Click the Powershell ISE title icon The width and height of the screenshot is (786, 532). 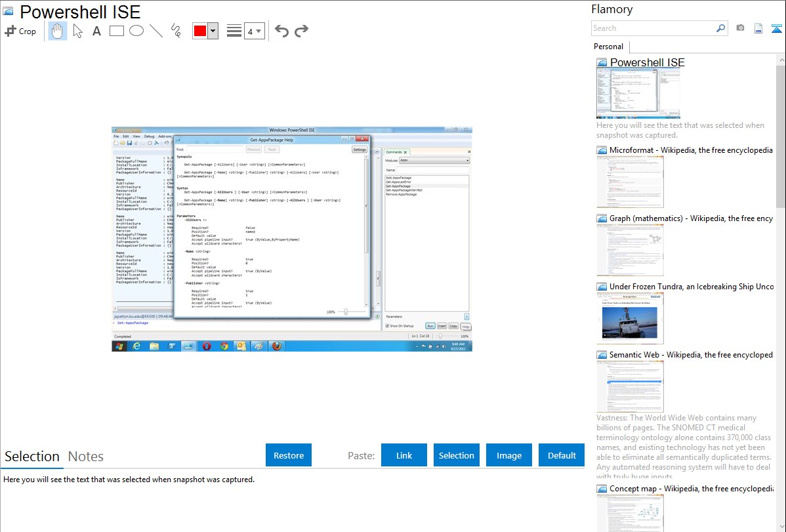[8, 12]
